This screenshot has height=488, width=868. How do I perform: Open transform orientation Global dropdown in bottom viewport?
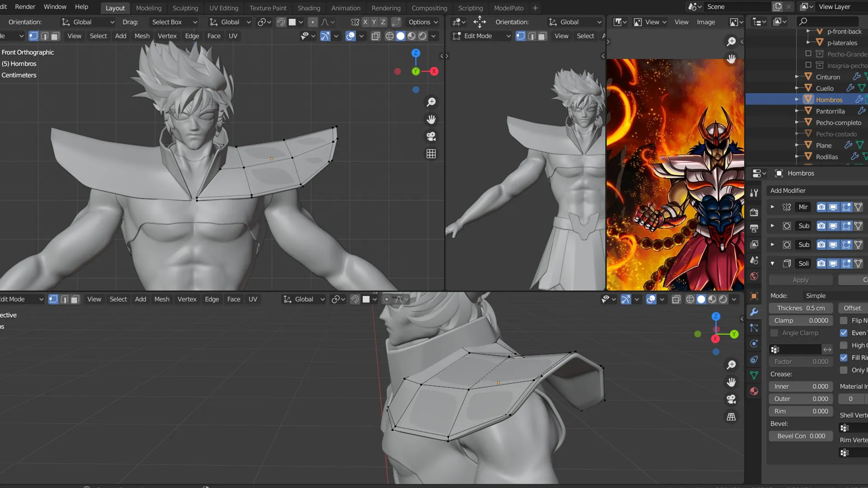point(303,300)
